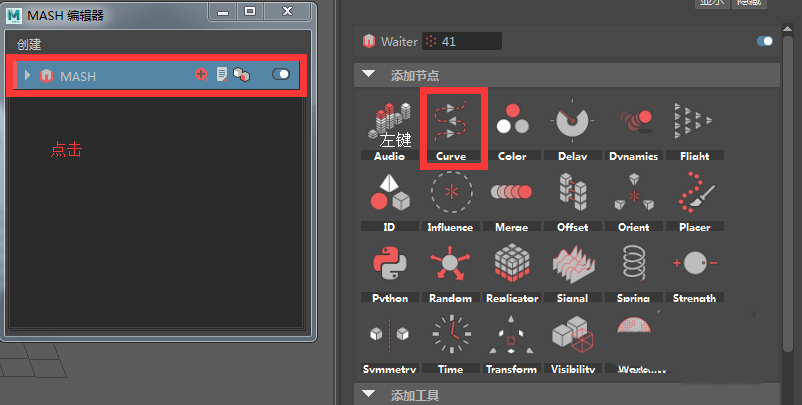Add a Time node
The width and height of the screenshot is (802, 405).
coord(451,343)
